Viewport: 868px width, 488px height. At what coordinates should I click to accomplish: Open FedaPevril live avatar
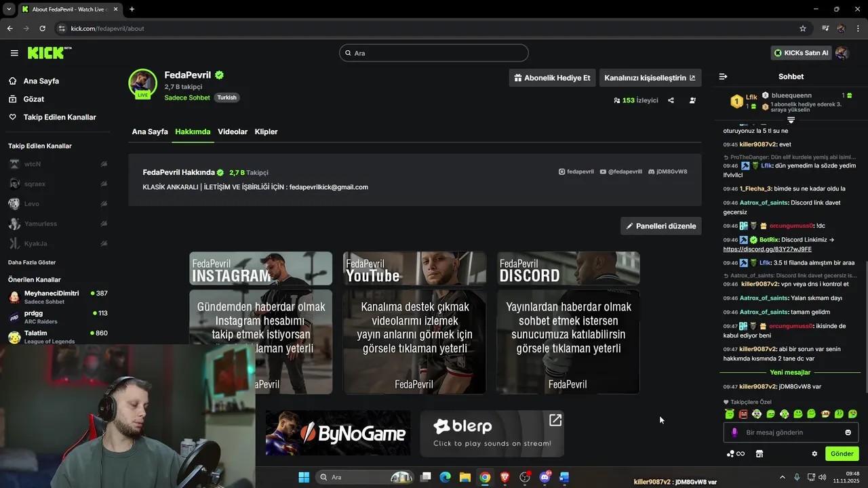click(x=142, y=84)
